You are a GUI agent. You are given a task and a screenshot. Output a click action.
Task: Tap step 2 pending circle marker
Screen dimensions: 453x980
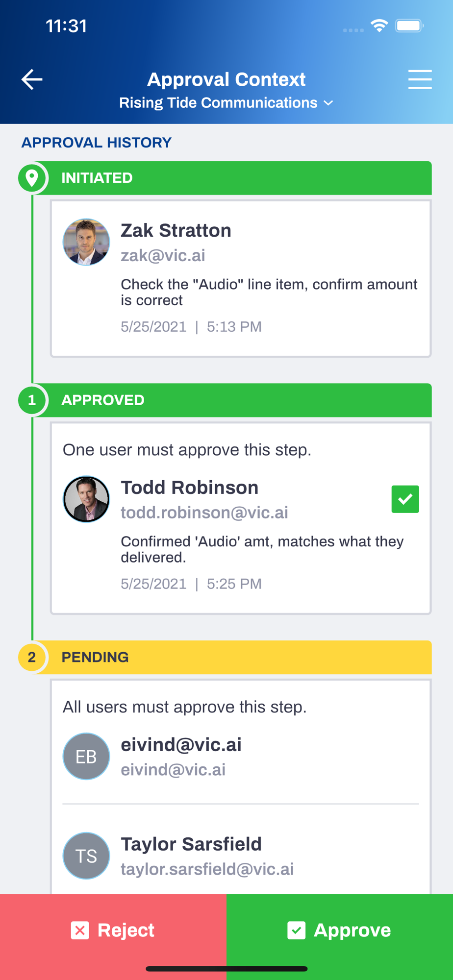click(32, 657)
